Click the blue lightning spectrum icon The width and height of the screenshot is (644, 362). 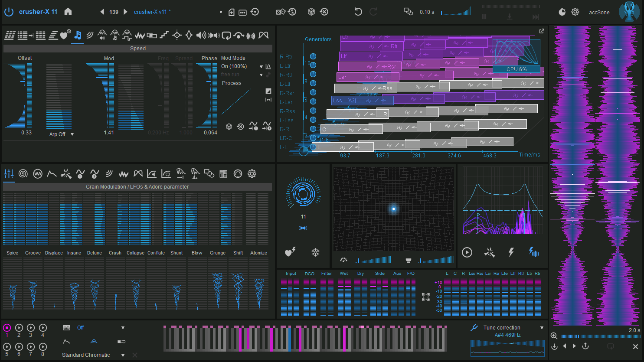pyautogui.click(x=533, y=252)
